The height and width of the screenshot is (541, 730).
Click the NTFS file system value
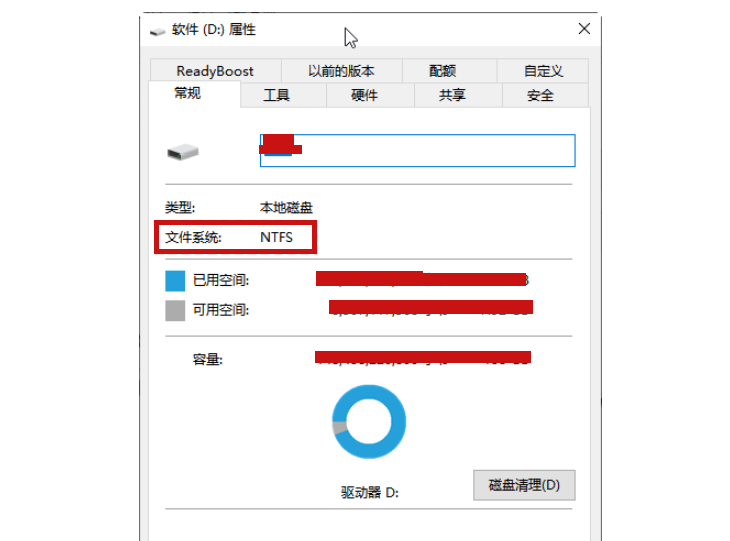tap(277, 238)
